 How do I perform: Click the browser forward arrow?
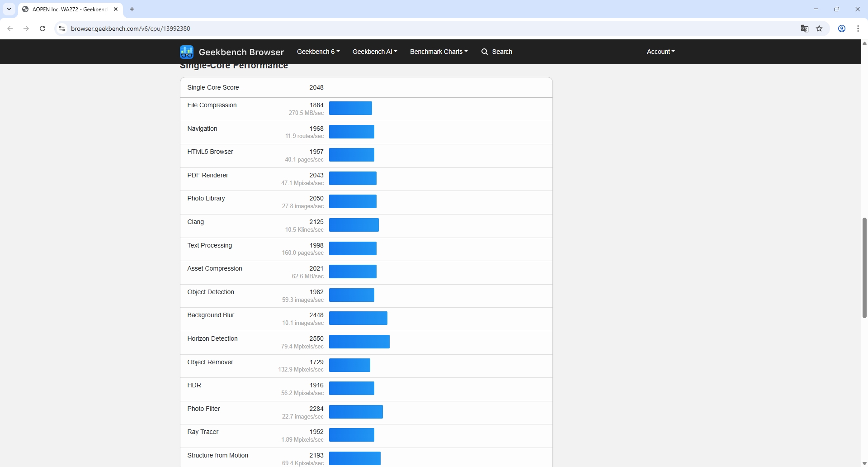(x=26, y=29)
